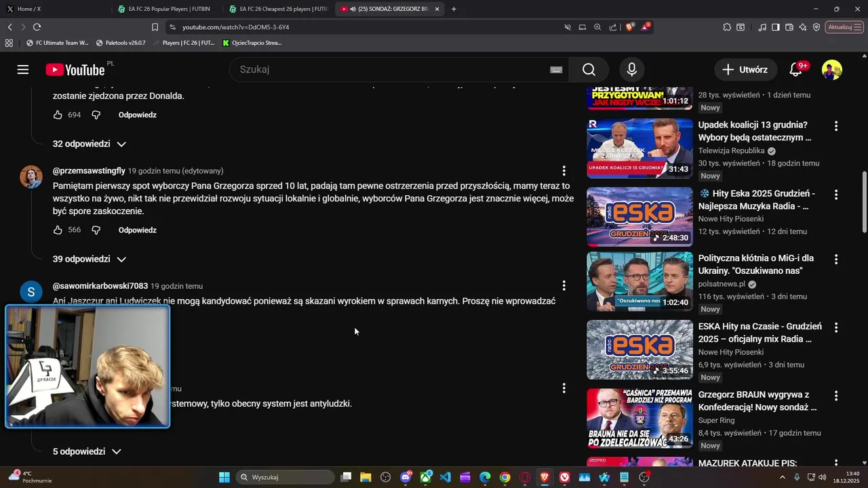
Task: Open the Players | FC 26 | FUT... bookmark
Action: pos(183,43)
